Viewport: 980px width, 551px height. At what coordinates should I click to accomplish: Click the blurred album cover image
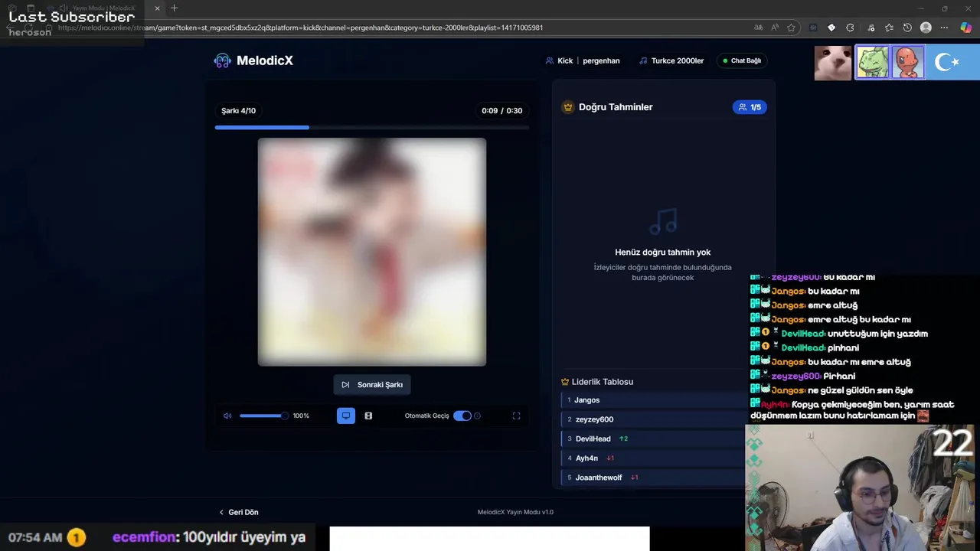[372, 252]
